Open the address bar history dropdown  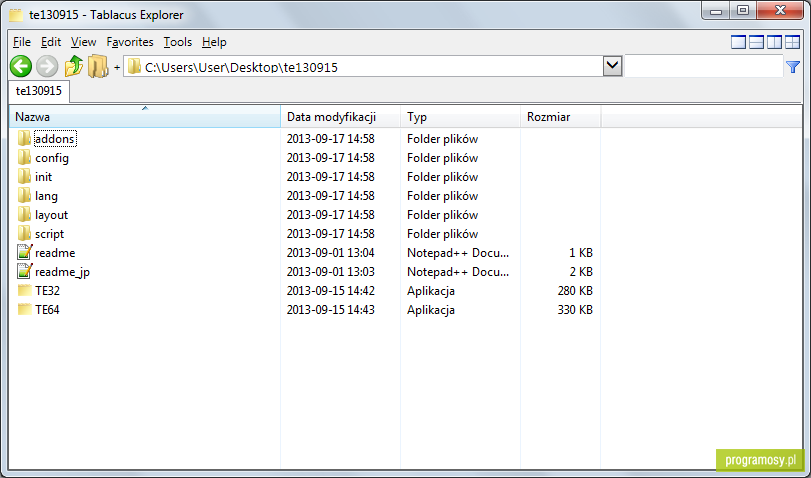pos(612,66)
